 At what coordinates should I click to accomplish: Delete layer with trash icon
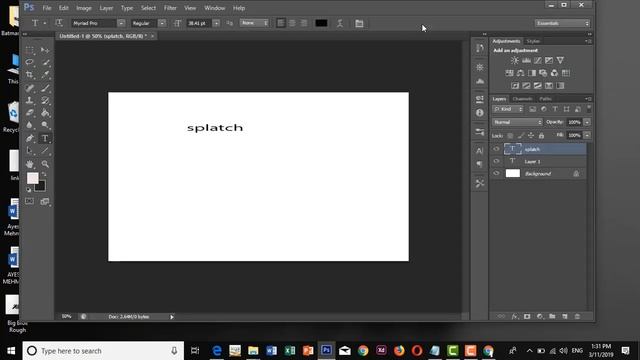tap(577, 316)
